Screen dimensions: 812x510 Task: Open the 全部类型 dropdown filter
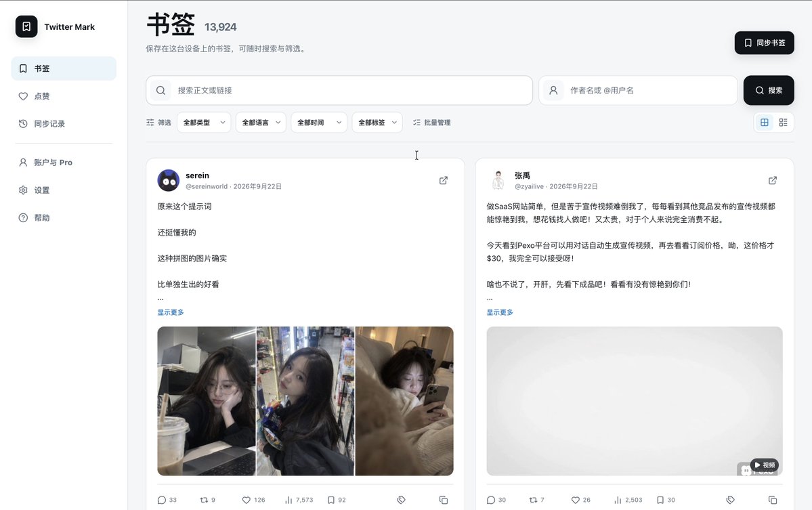(204, 122)
